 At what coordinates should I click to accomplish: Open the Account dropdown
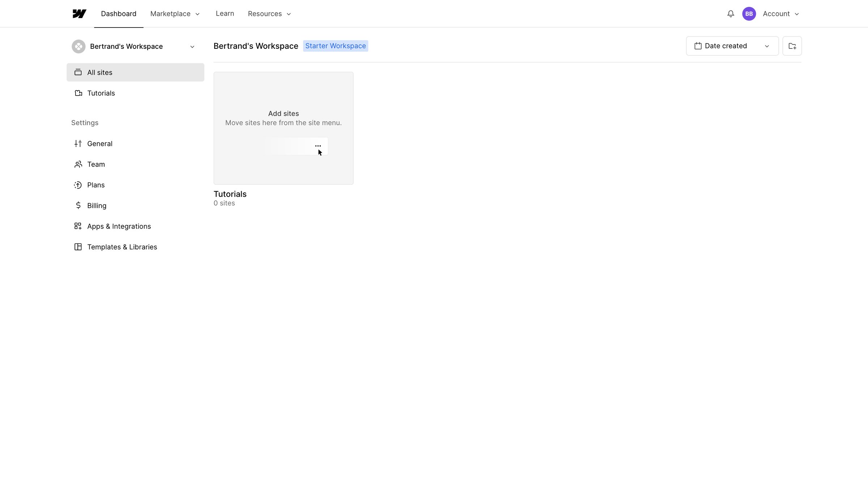781,14
